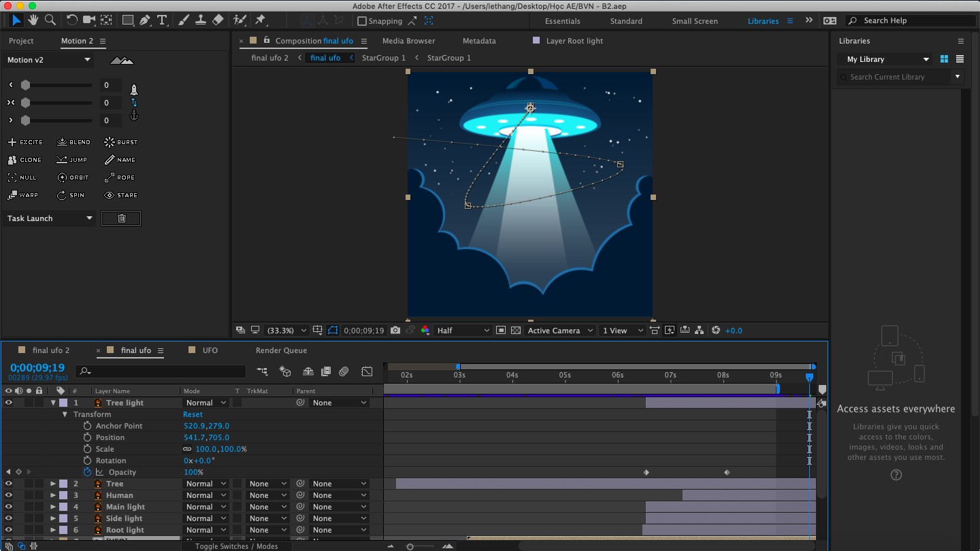980x551 pixels.
Task: Open the Motion v2 dropdown
Action: [x=48, y=60]
